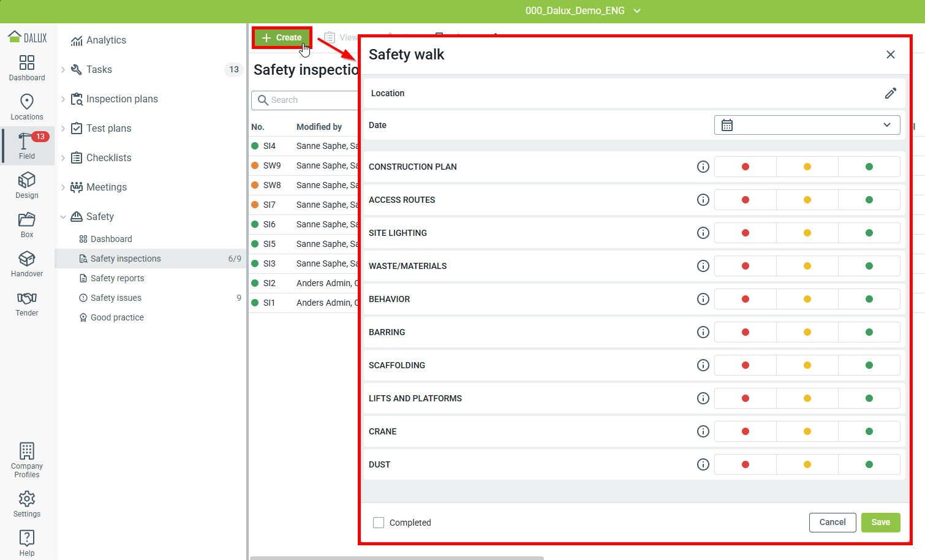Set Site Lighting status to red
The height and width of the screenshot is (560, 925).
745,233
